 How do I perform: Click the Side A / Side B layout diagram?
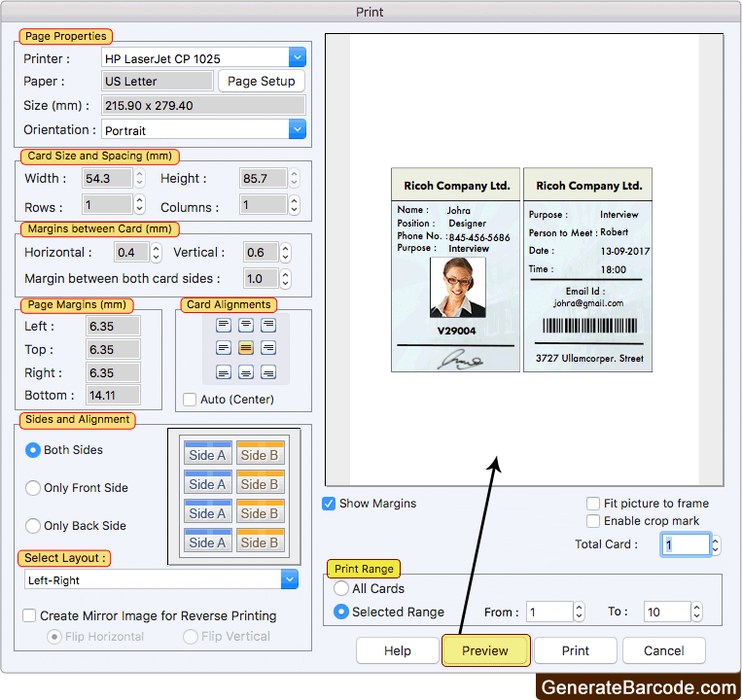point(234,497)
